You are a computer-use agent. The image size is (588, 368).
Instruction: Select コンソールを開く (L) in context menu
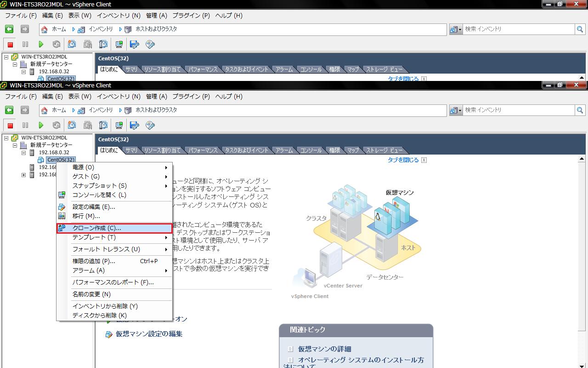tap(114, 195)
